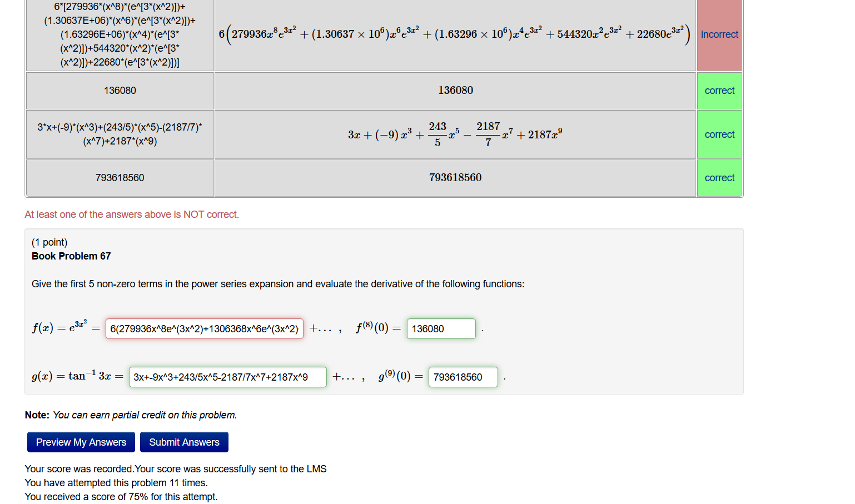The height and width of the screenshot is (504, 855).
Task: Click the f⁽⁸⁾(0) answer box containing 136080
Action: (x=441, y=328)
